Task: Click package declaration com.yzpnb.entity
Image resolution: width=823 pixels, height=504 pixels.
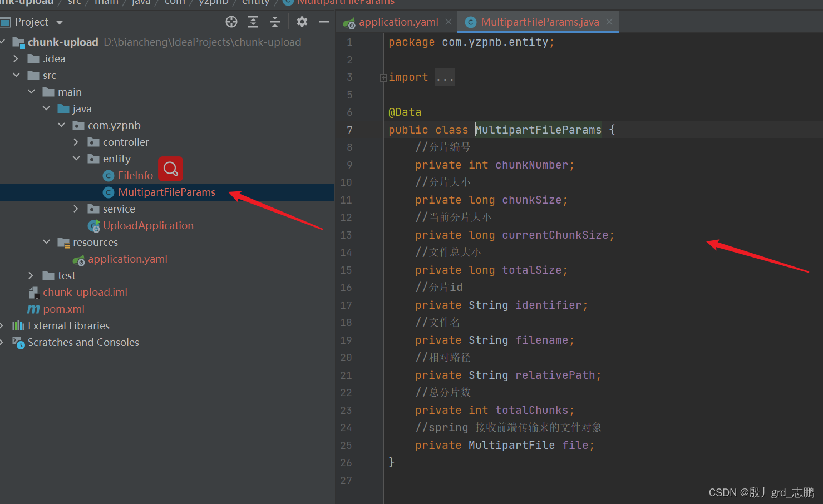Action: tap(495, 42)
